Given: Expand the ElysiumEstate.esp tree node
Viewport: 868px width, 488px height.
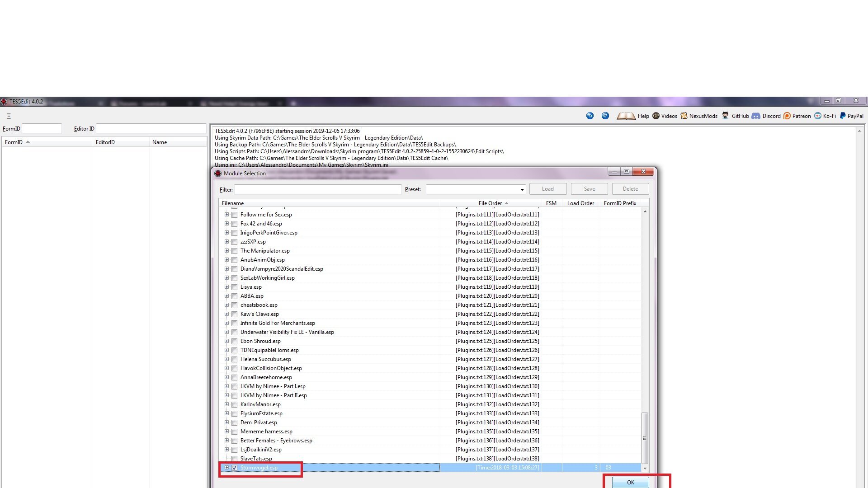Looking at the screenshot, I should click(x=226, y=413).
